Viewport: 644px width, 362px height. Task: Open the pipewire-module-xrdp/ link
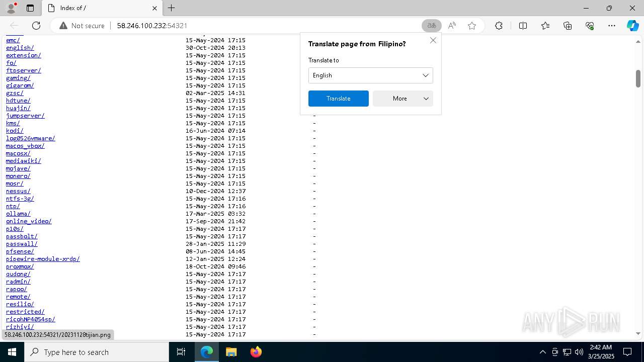point(43,259)
